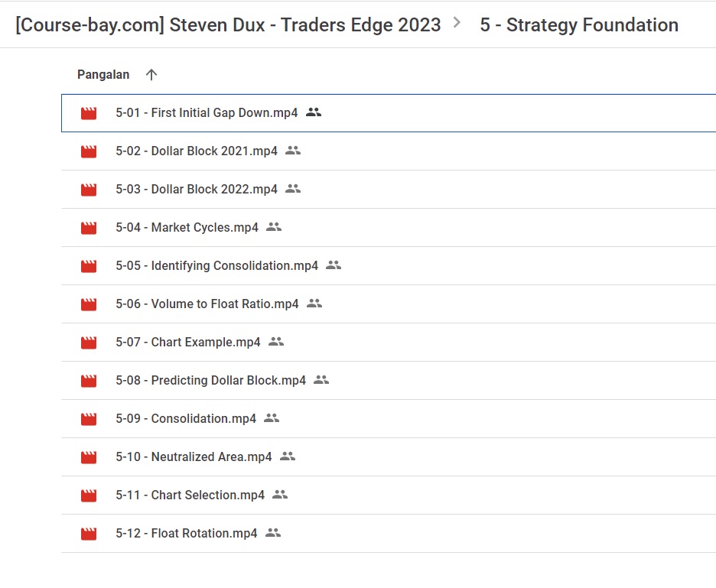716x588 pixels.
Task: Reverse sort direction with the arrow icon
Action: [151, 75]
